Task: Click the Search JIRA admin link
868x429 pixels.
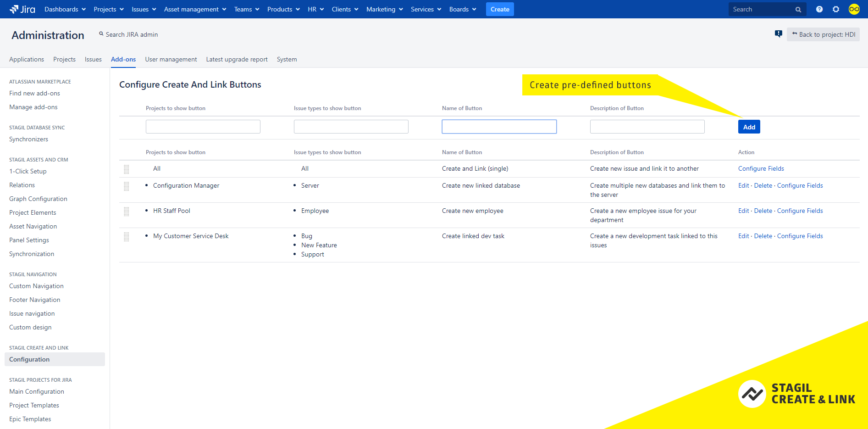Action: [132, 34]
